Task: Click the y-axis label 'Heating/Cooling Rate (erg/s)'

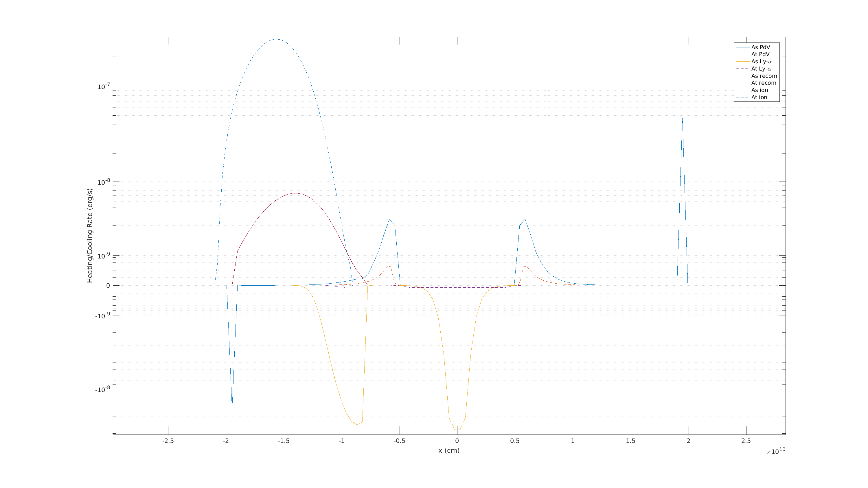Action: pyautogui.click(x=90, y=235)
